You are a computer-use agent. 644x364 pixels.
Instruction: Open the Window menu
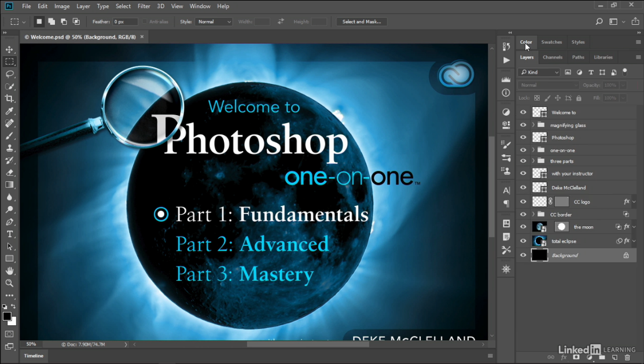tap(200, 6)
